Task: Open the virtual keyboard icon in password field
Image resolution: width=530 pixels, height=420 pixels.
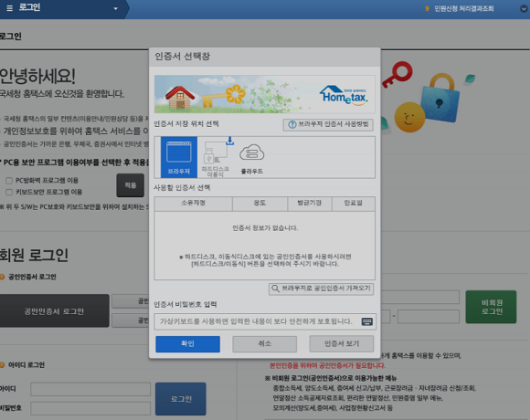Action: coord(366,321)
